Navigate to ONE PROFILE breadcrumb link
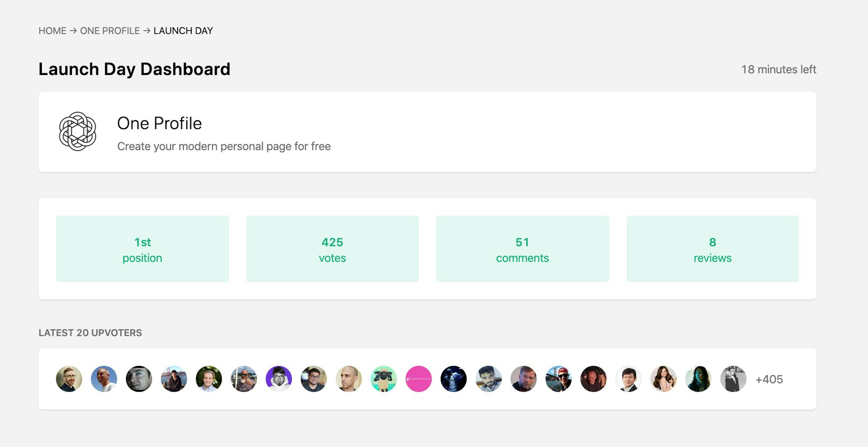This screenshot has height=447, width=868. click(x=110, y=31)
